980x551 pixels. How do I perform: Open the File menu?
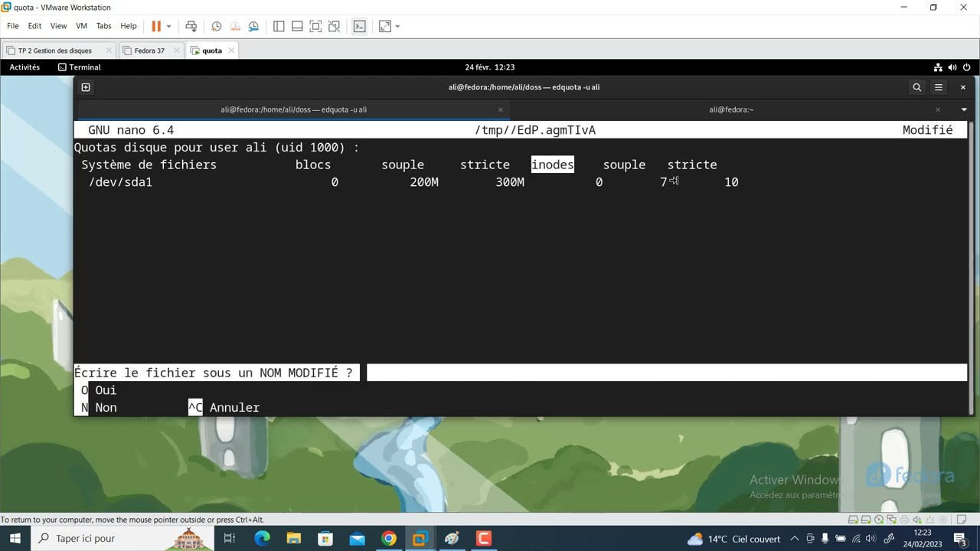(13, 26)
